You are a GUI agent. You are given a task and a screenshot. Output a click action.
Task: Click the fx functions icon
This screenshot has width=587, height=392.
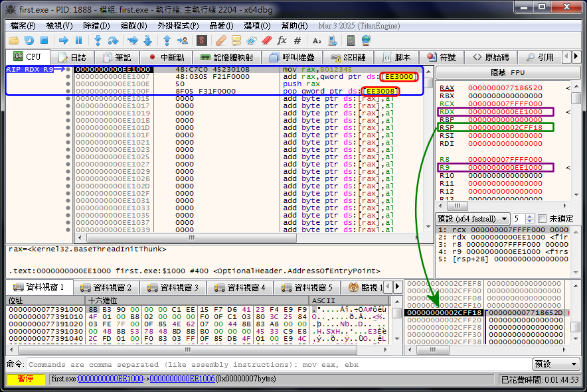coord(282,40)
